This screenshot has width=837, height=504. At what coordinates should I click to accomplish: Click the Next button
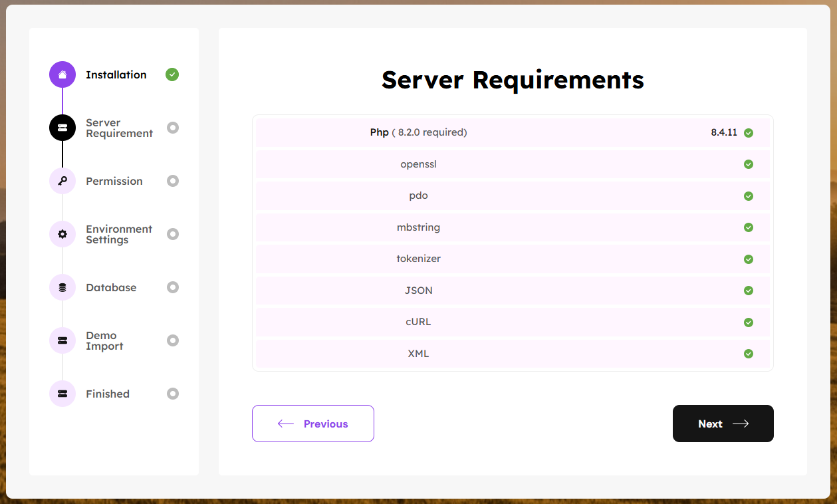[x=723, y=424]
